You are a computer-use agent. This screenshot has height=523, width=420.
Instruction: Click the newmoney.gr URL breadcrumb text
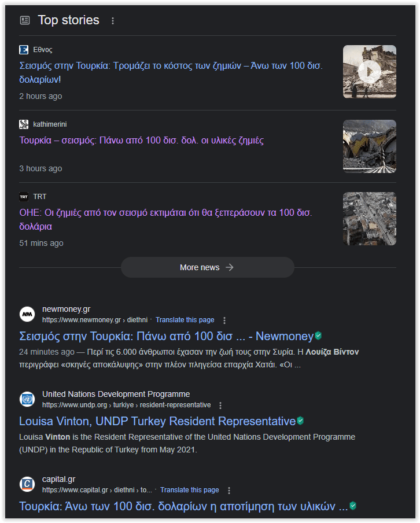(x=95, y=320)
